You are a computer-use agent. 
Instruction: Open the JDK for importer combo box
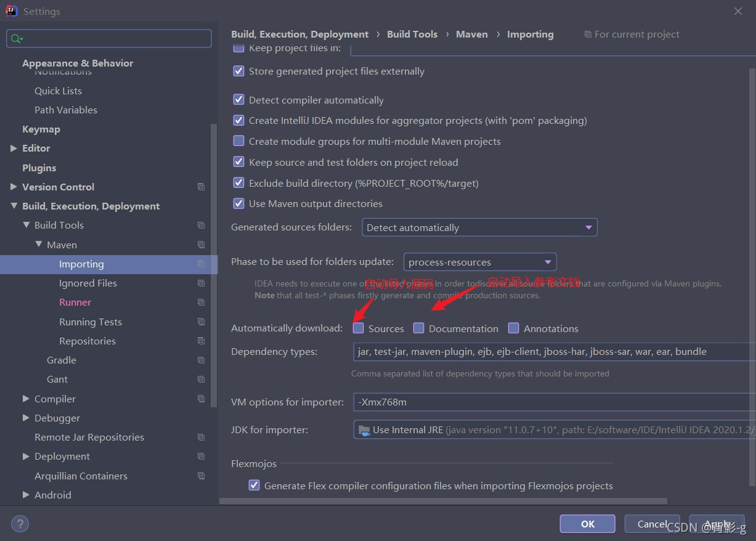tap(554, 430)
